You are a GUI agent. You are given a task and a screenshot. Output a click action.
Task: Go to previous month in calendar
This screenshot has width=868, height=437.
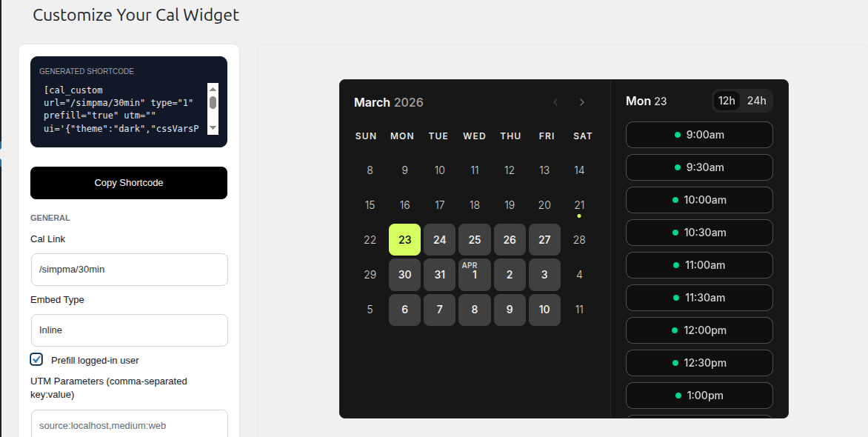click(555, 102)
